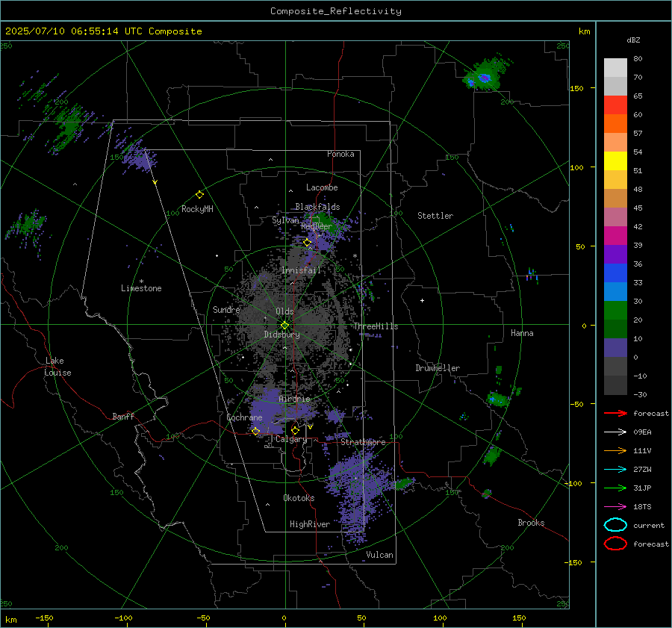Click the Ponoka town label
Screen dimensions: 672x628
pos(340,154)
